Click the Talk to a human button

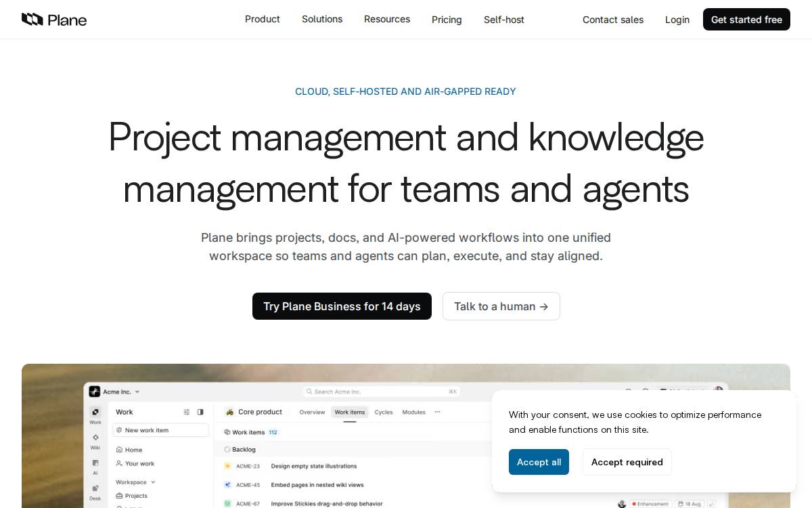[501, 306]
